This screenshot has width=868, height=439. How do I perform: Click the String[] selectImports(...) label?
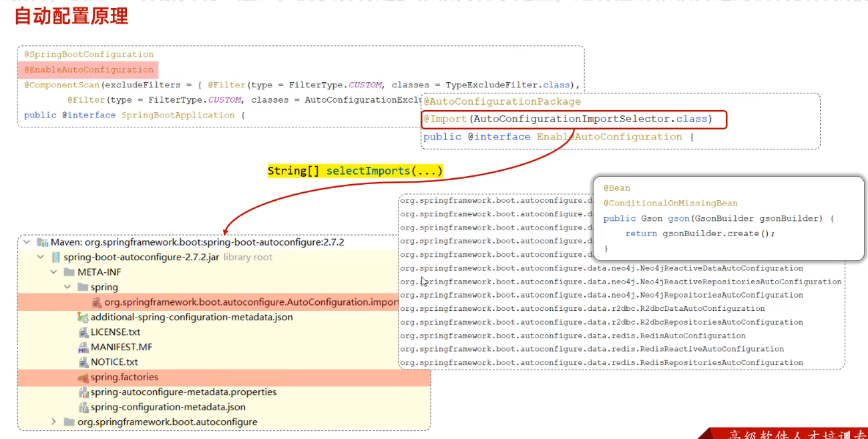(355, 171)
